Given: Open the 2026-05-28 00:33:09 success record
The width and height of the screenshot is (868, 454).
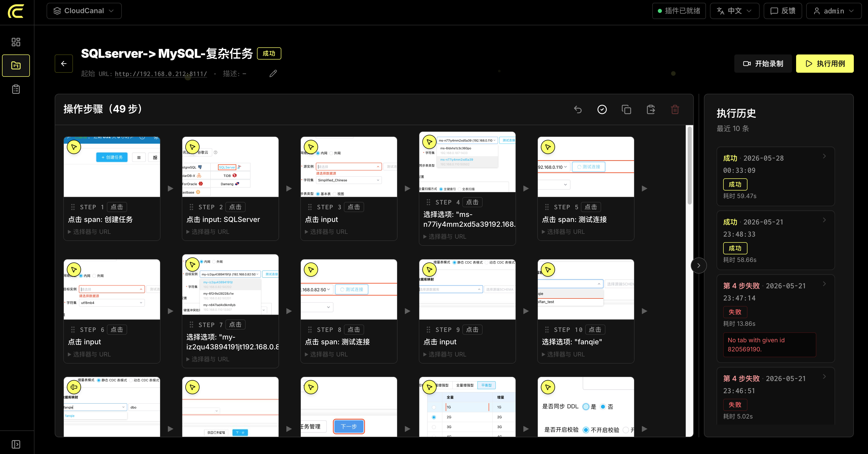Looking at the screenshot, I should (x=775, y=176).
